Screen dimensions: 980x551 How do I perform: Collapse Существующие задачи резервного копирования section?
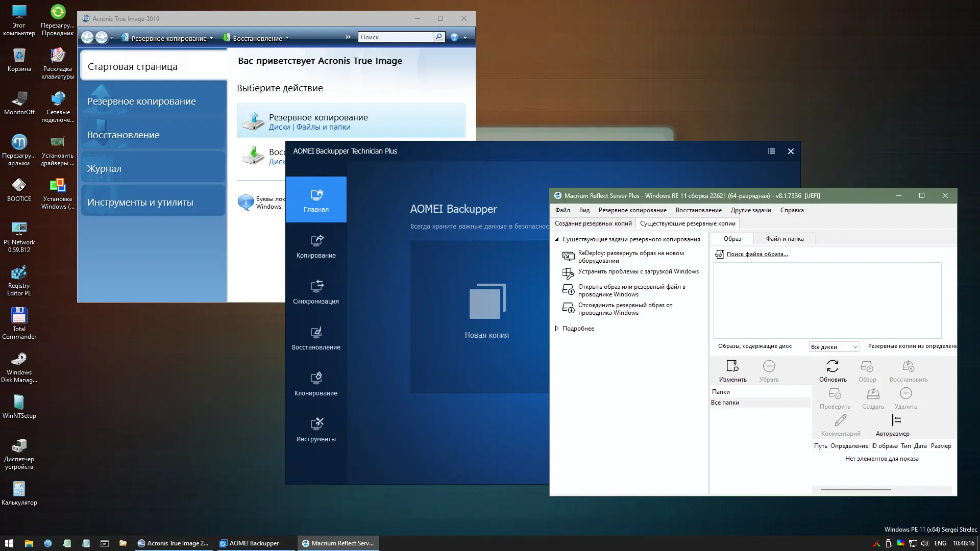(557, 239)
